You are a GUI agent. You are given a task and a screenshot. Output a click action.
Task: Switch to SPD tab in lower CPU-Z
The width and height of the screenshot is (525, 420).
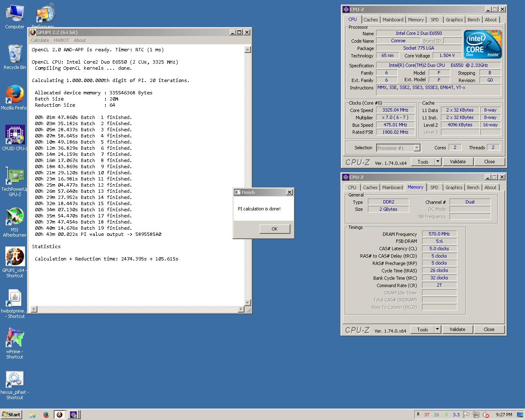point(434,187)
